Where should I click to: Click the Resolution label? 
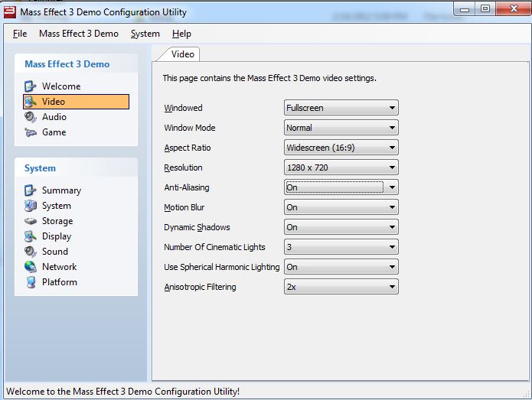click(x=183, y=167)
